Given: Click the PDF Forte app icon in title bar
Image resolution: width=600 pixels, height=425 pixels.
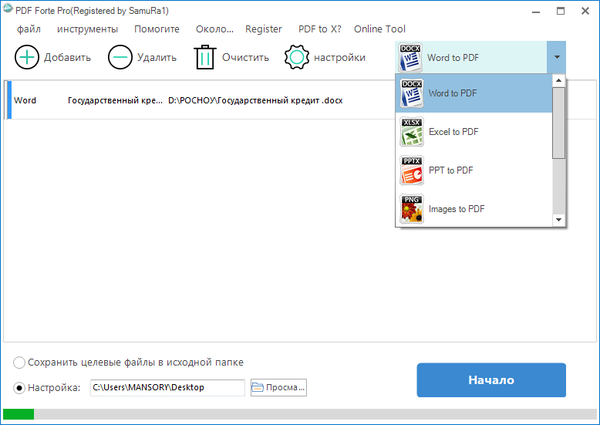Looking at the screenshot, I should (7, 9).
